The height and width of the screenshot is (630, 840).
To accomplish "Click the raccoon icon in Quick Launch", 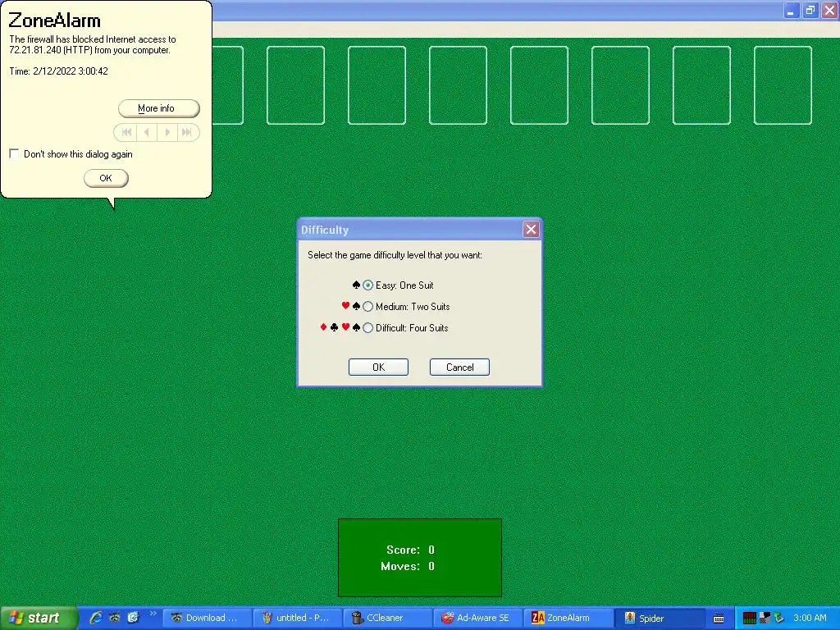I will coord(115,618).
